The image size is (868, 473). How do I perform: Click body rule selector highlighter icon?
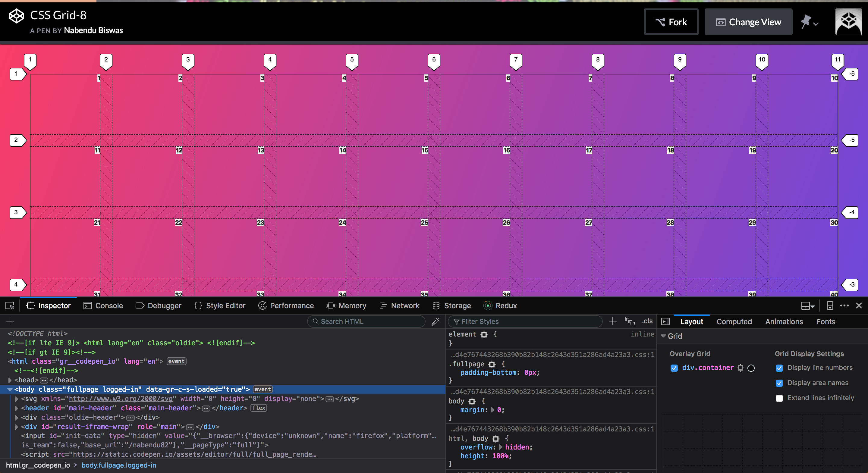pos(472,401)
